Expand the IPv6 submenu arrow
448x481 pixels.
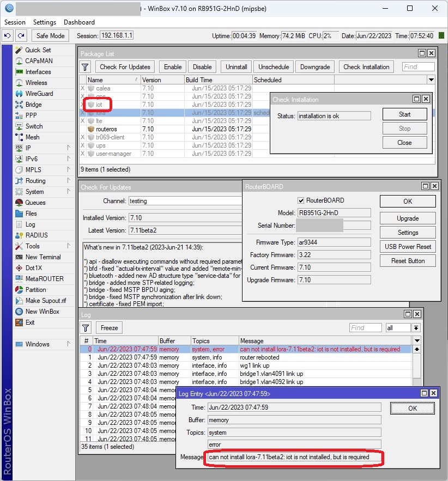pos(69,159)
